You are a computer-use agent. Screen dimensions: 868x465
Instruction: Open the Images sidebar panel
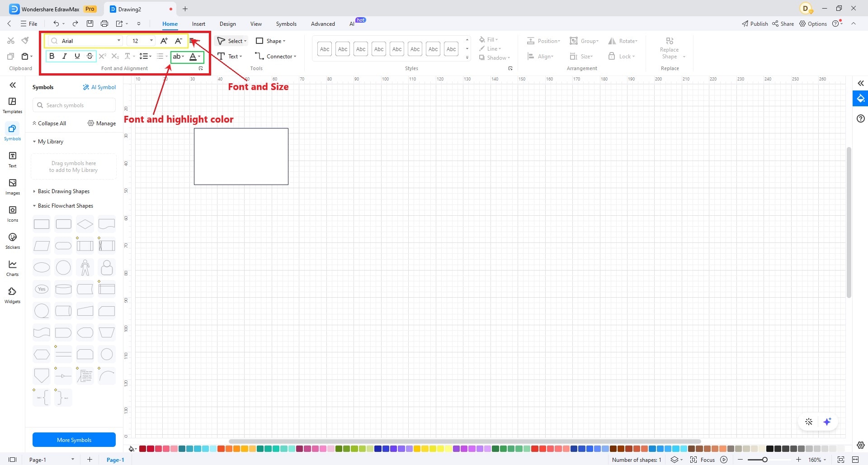[12, 186]
